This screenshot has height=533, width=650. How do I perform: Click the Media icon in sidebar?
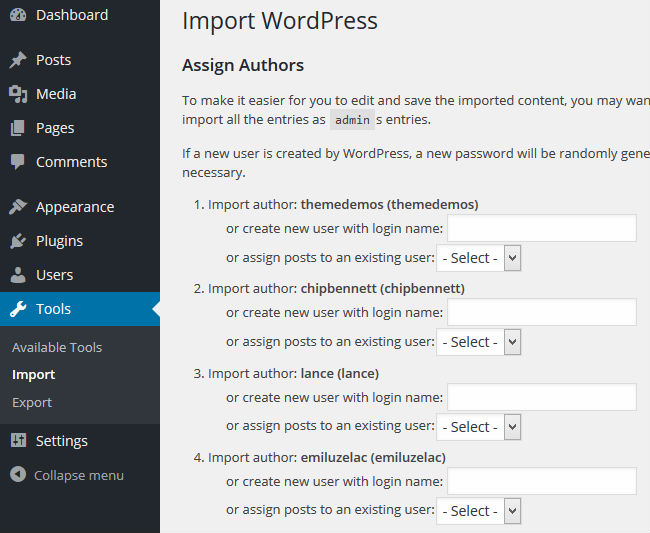click(18, 94)
